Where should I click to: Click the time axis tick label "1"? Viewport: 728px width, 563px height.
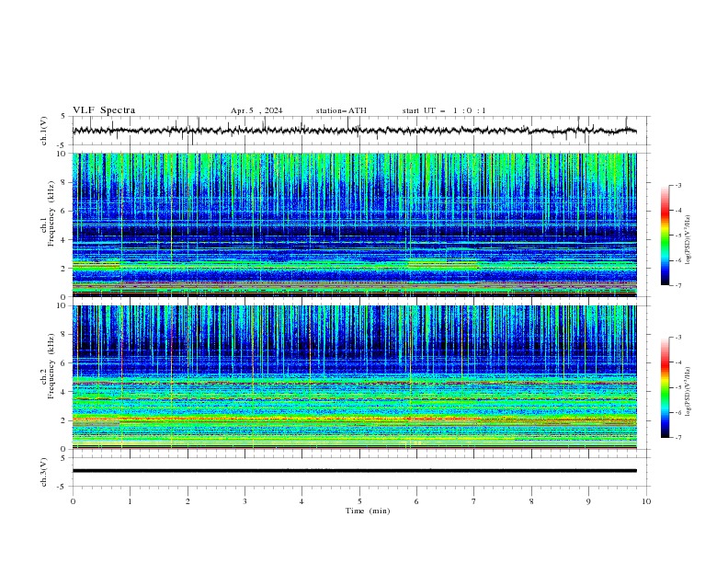point(131,501)
